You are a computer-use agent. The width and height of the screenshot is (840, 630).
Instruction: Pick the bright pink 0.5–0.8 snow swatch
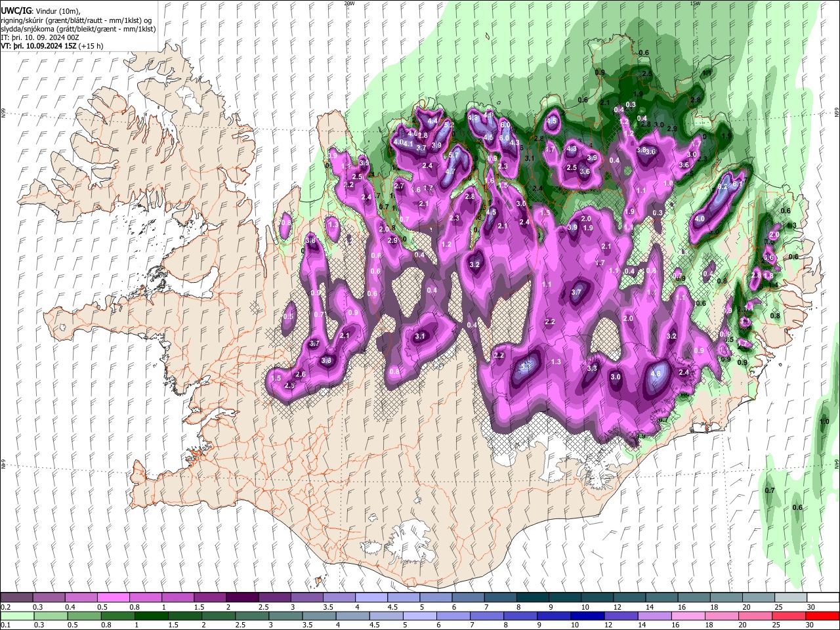pos(113,598)
